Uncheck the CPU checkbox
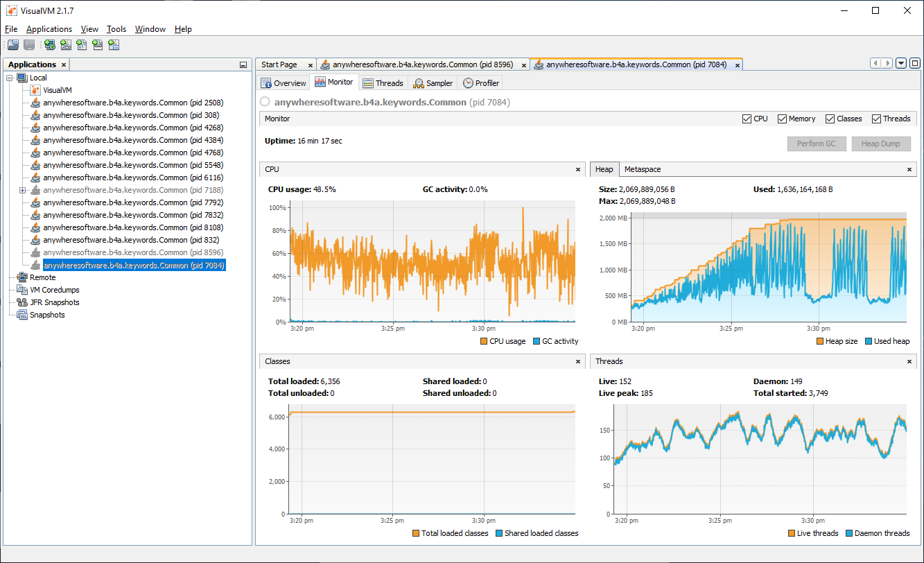 tap(747, 119)
